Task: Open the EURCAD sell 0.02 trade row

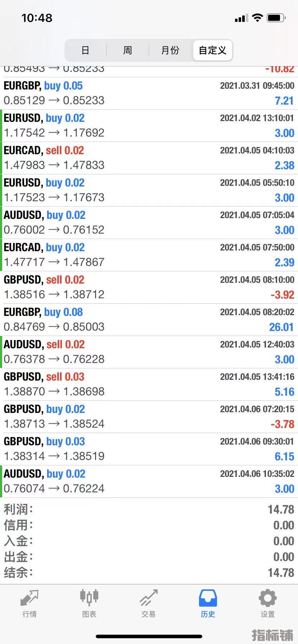Action: 149,158
